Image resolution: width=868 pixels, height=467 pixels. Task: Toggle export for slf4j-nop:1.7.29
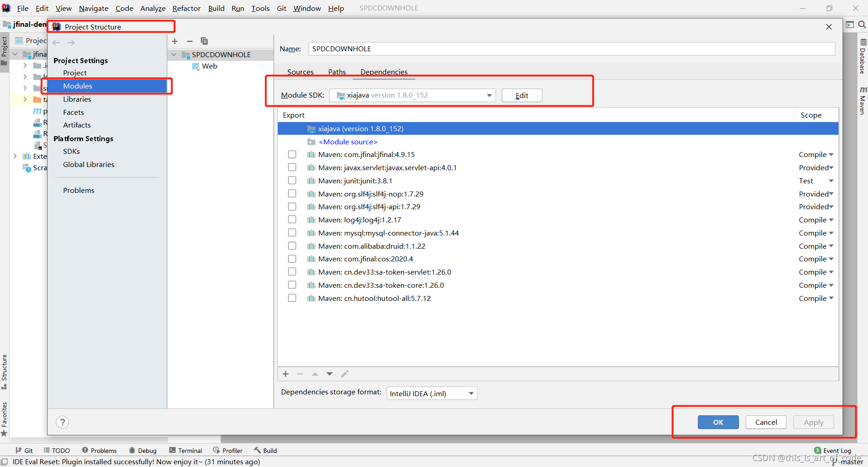292,194
